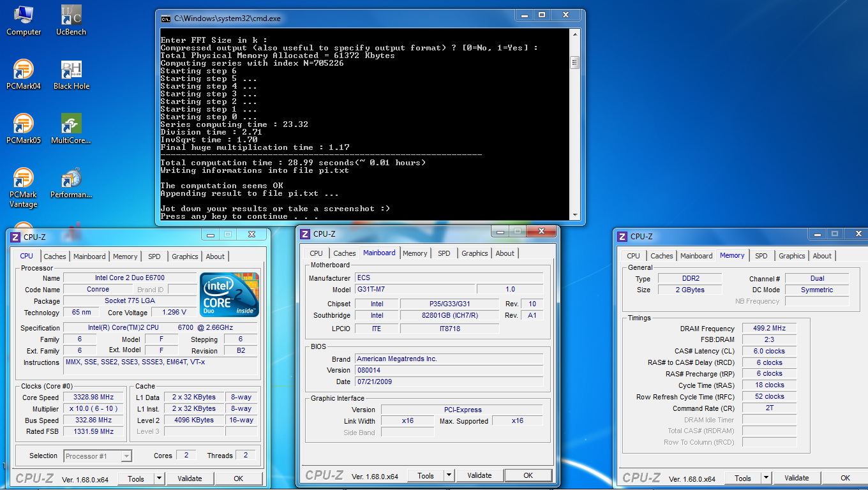868x490 pixels.
Task: Click the Code Name value Conroe
Action: pos(98,290)
